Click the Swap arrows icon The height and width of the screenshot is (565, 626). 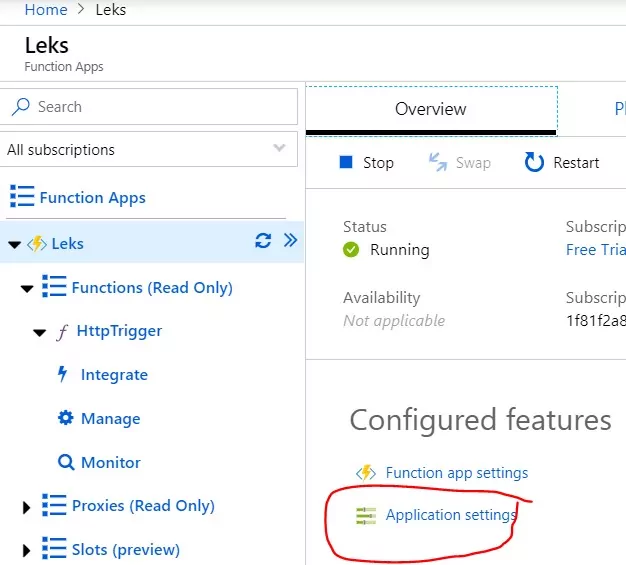tap(438, 162)
